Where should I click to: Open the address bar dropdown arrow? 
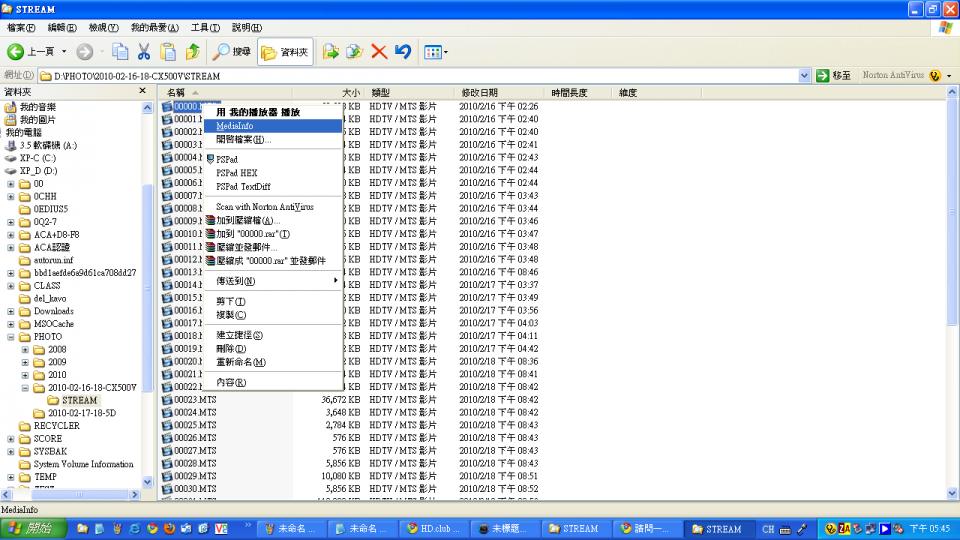804,76
